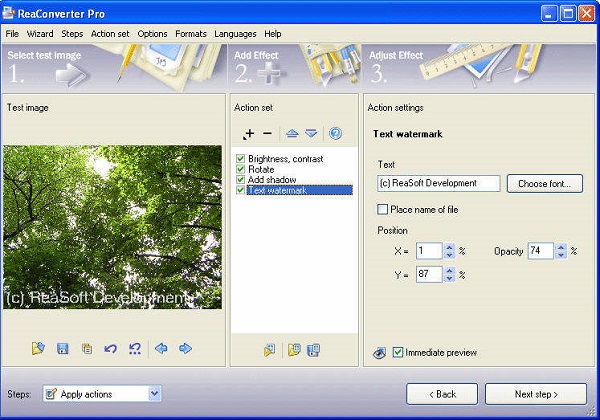This screenshot has width=600, height=420.
Task: Toggle the Immediate preview checkbox
Action: tap(398, 352)
